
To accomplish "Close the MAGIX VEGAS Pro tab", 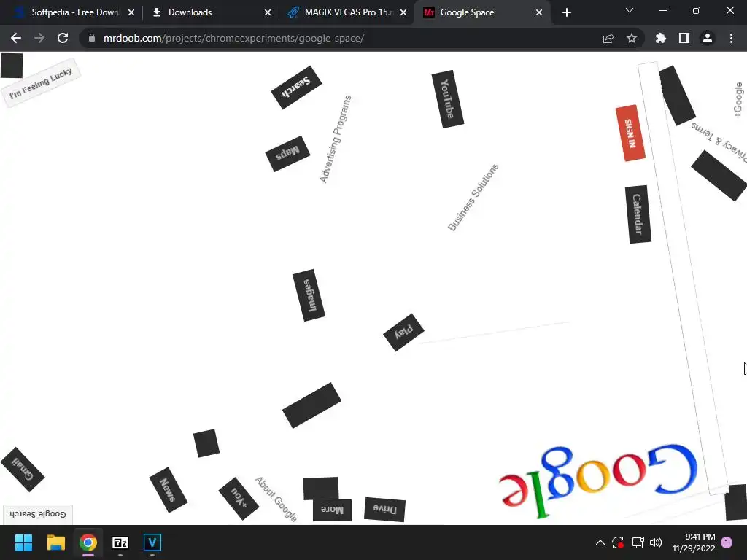I will 403,12.
